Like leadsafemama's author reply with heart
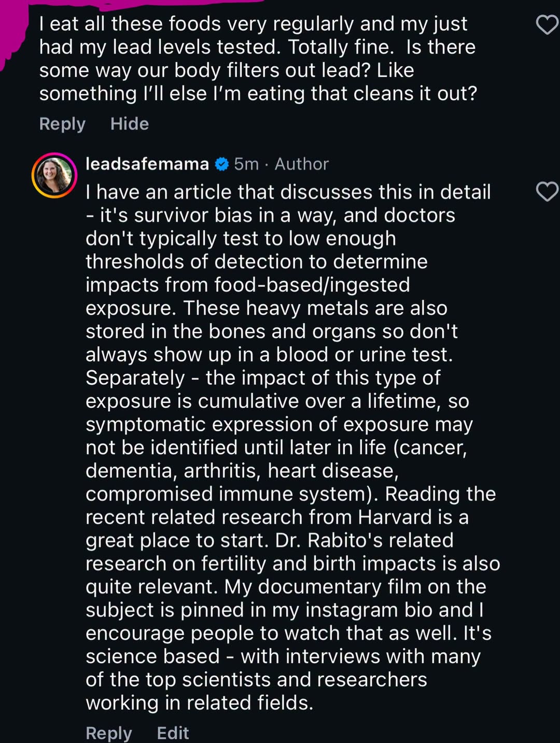 click(547, 192)
